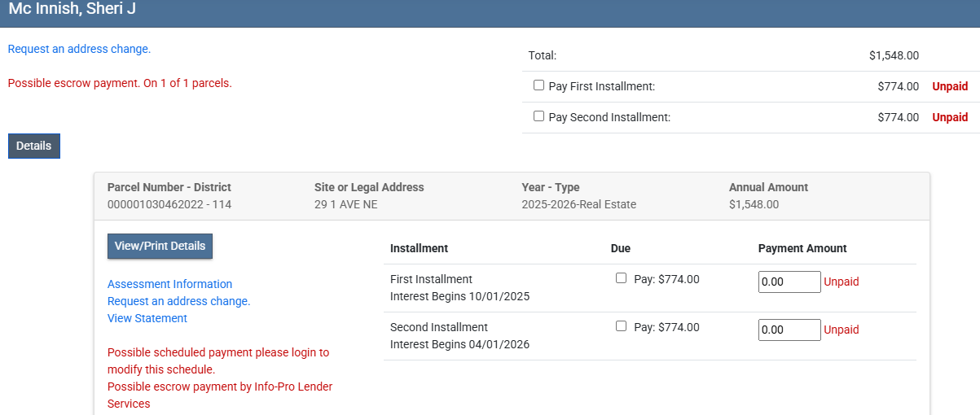Click the site address 29 1 AVE NE
980x415 pixels.
pyautogui.click(x=345, y=204)
